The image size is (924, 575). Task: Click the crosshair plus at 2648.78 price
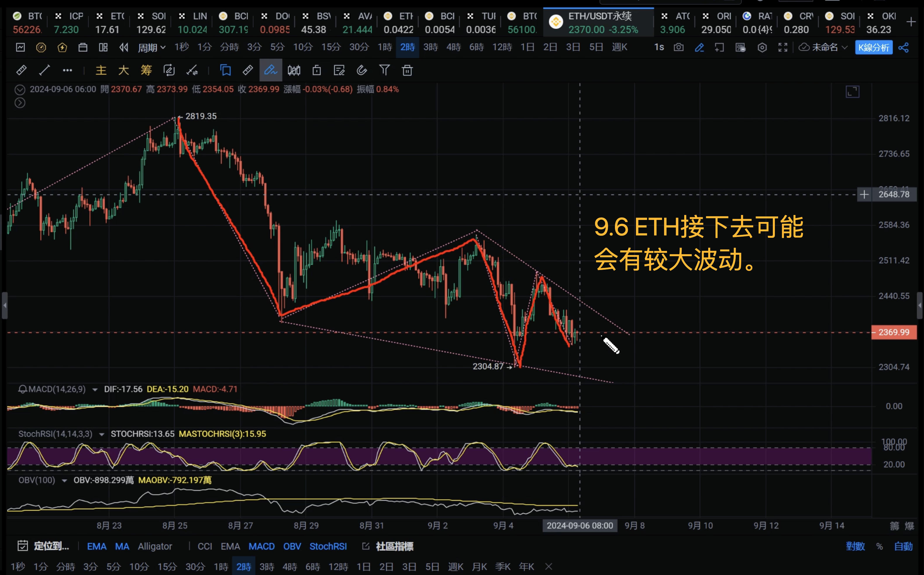pos(864,194)
